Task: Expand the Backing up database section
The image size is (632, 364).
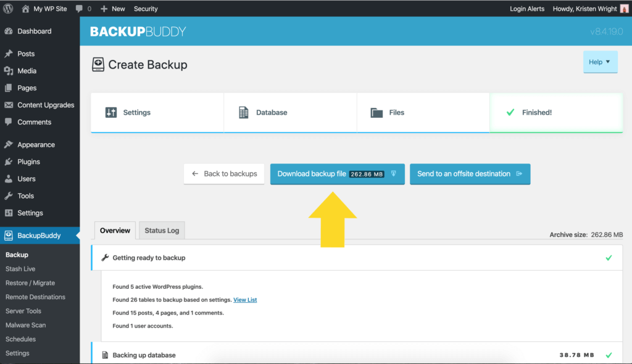Action: tap(357, 354)
